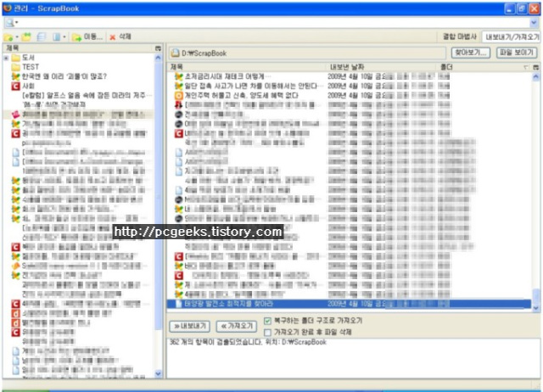The width and height of the screenshot is (543, 392).
Task: Select the highlighted '태양광 발전소 최적지를 찾아라' row
Action: coord(350,304)
